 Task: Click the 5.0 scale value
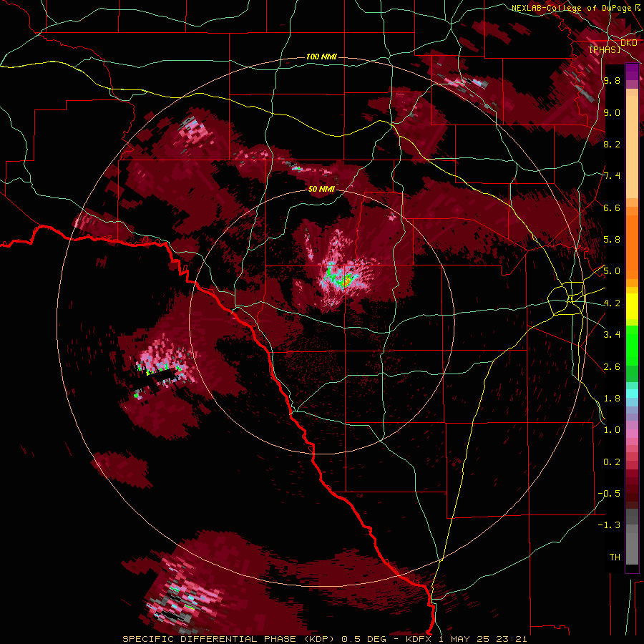click(612, 271)
